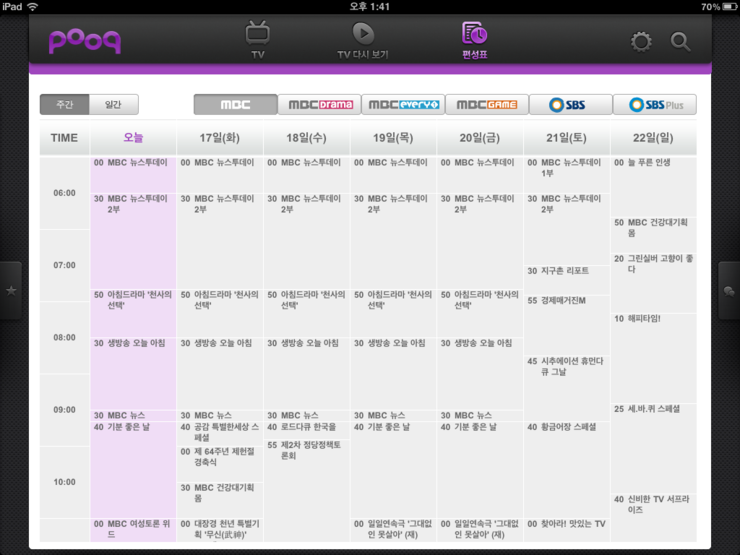Select the MBC channel tab

pos(235,104)
